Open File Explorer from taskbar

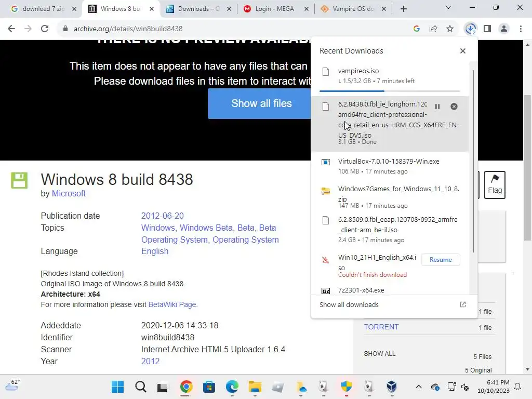[x=255, y=387]
